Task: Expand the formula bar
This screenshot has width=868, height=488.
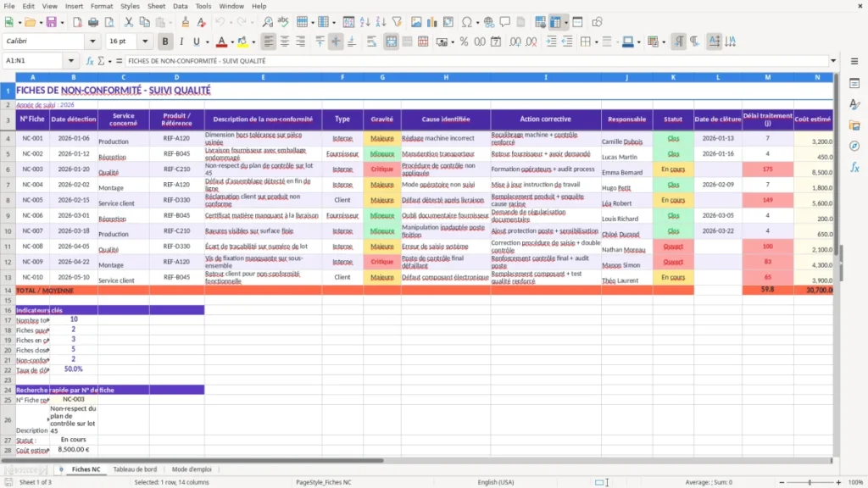Action: pyautogui.click(x=833, y=61)
